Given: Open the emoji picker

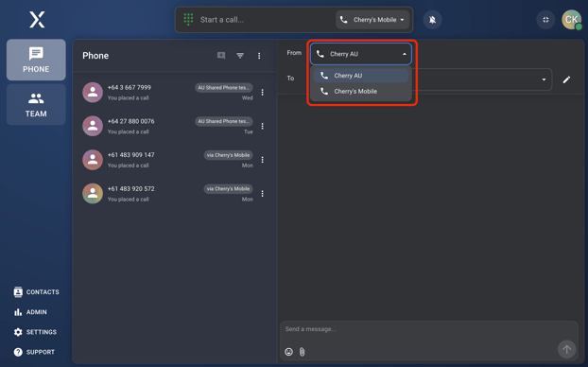Looking at the screenshot, I should coord(288,352).
